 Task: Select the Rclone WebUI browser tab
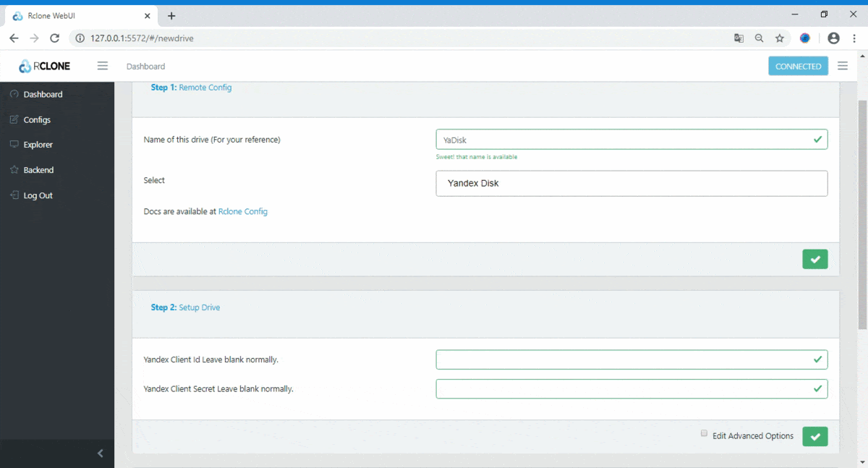pos(81,16)
